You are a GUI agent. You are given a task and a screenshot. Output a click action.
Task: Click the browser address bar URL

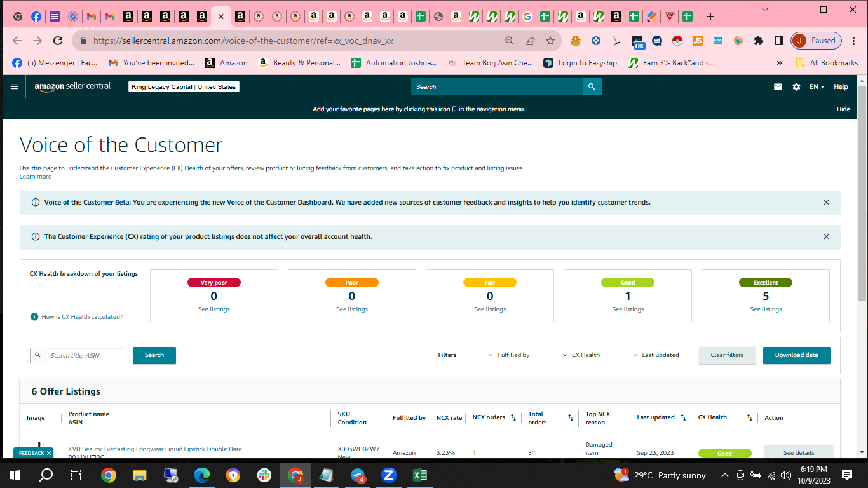point(243,41)
